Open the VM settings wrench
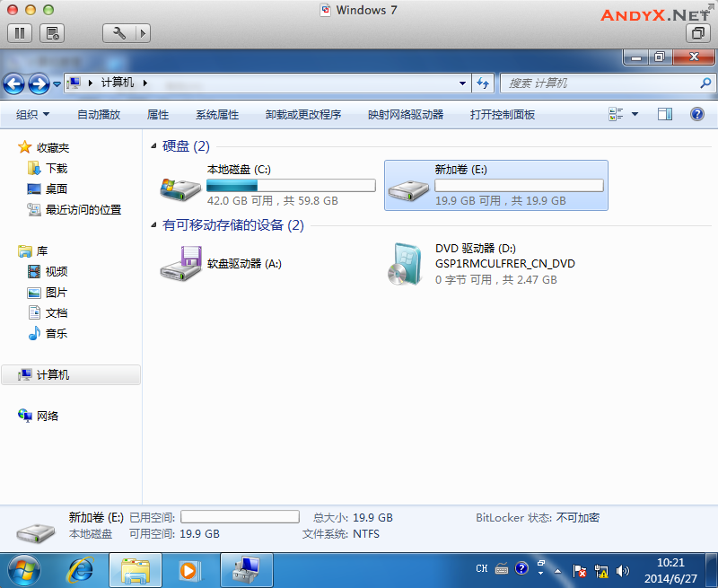The width and height of the screenshot is (718, 588). tap(119, 33)
